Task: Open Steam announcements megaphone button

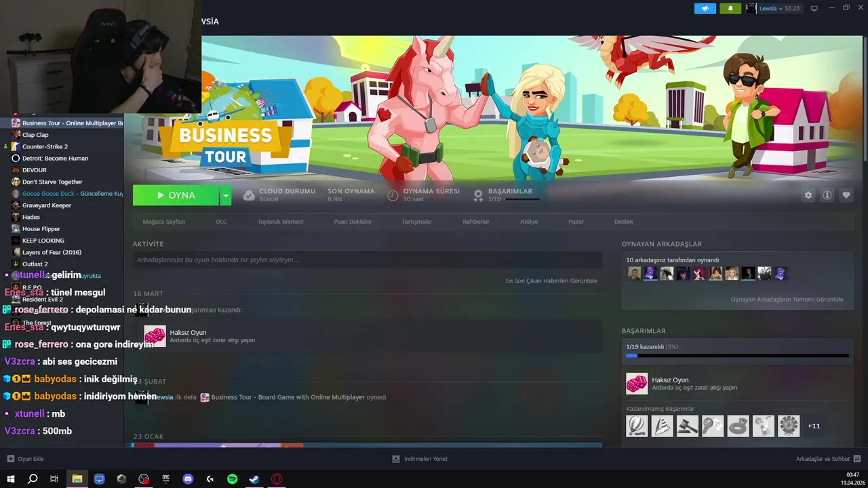Action: (705, 8)
